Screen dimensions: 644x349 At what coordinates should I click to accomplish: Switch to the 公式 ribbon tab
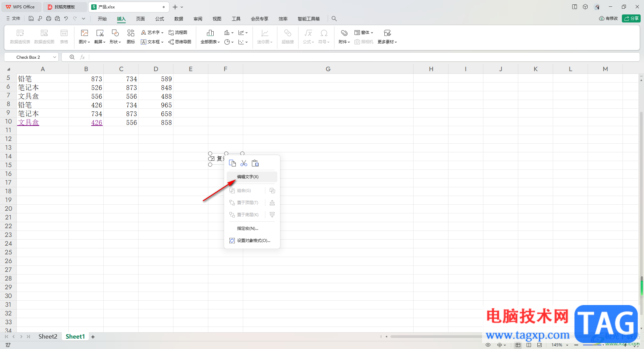click(x=160, y=19)
